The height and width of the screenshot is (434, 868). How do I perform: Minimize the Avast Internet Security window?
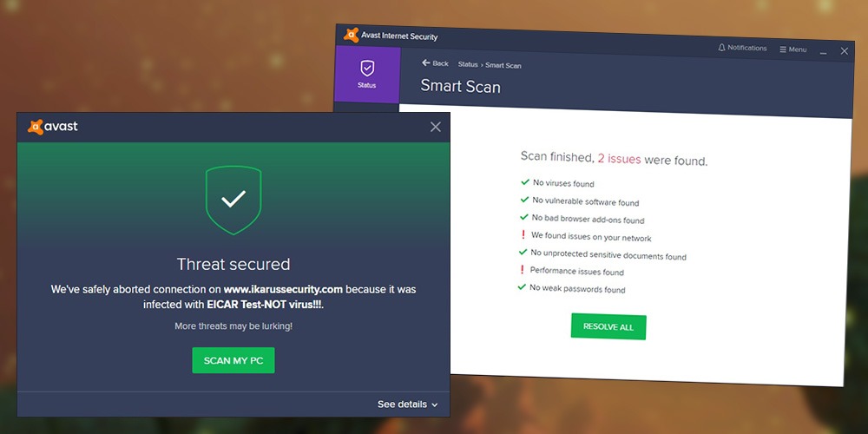[x=823, y=52]
